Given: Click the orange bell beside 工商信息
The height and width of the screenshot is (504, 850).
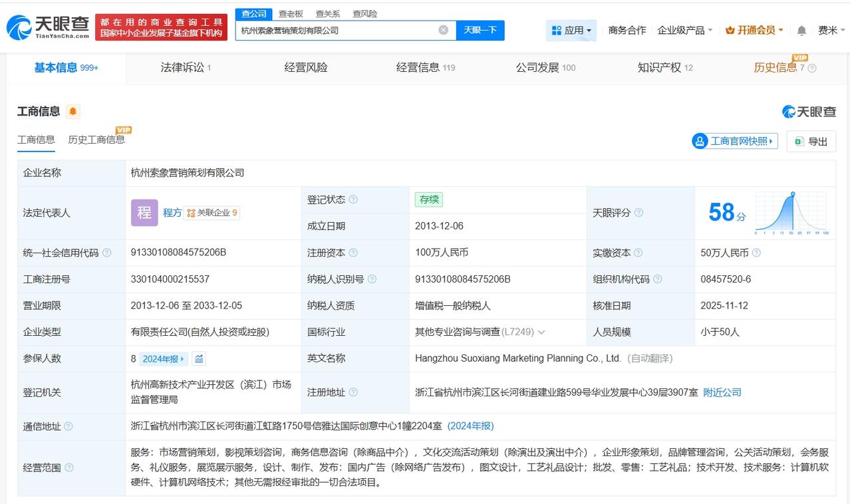Looking at the screenshot, I should pyautogui.click(x=73, y=112).
